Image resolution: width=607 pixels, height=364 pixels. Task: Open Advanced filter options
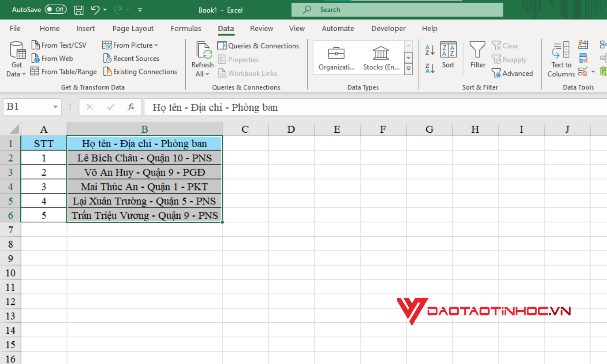512,73
